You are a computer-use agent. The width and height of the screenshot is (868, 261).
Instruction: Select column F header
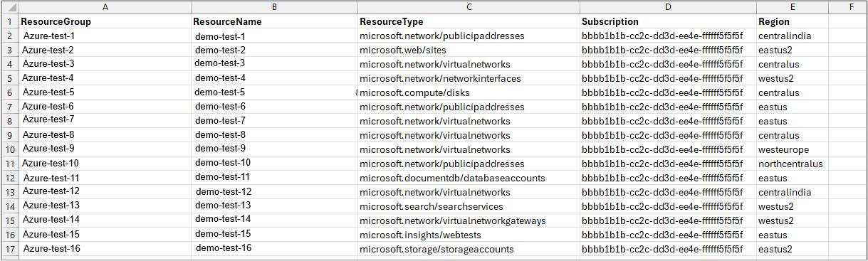(847, 7)
